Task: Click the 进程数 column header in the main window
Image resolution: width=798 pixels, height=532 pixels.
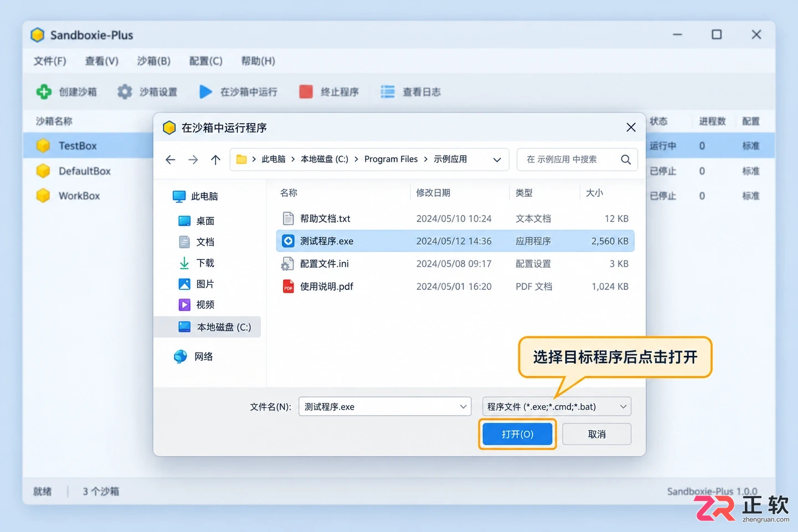Action: (x=712, y=121)
